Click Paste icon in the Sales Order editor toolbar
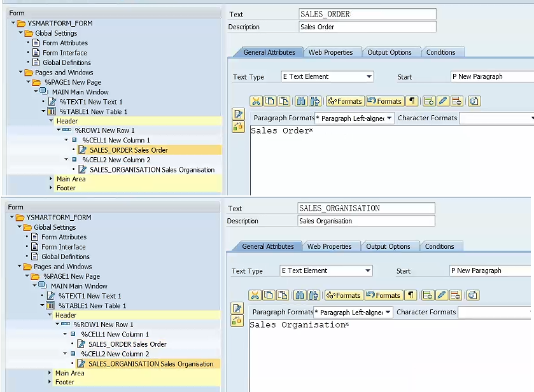This screenshot has height=392, width=534. [x=284, y=101]
